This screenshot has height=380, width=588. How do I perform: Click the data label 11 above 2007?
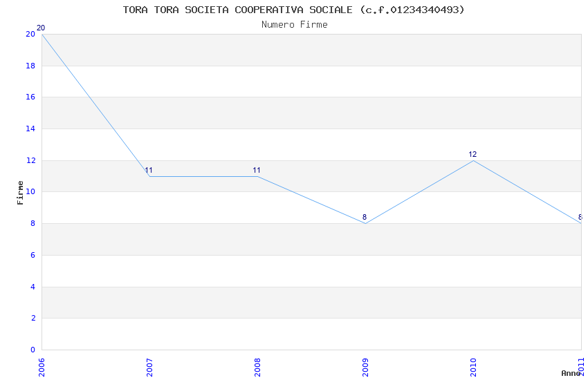point(149,171)
